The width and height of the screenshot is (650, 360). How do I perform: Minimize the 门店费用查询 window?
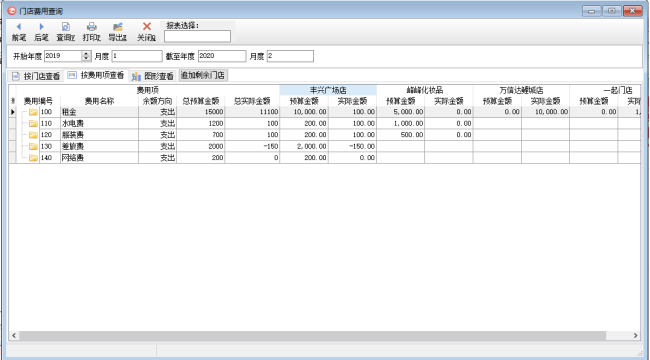coord(591,11)
